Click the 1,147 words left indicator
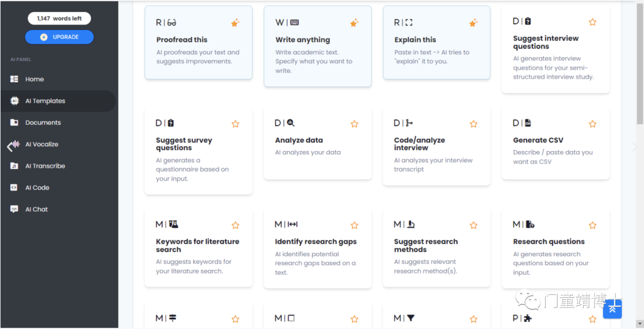The image size is (644, 329). click(60, 19)
